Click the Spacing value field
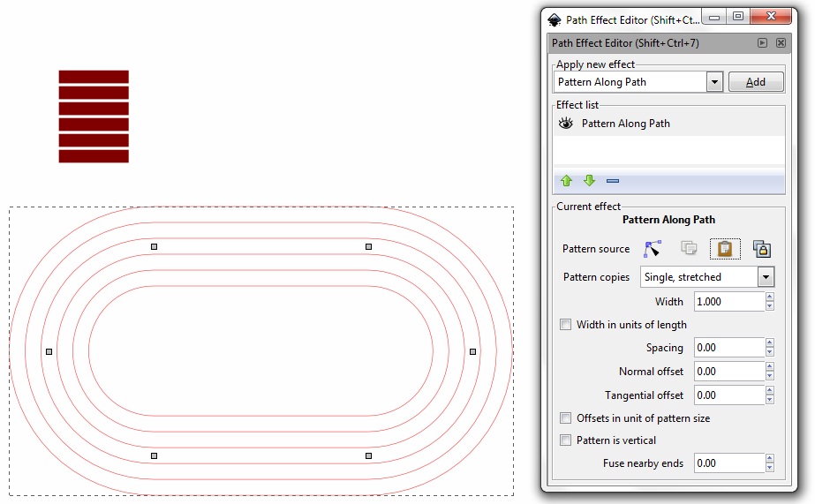 click(x=729, y=347)
